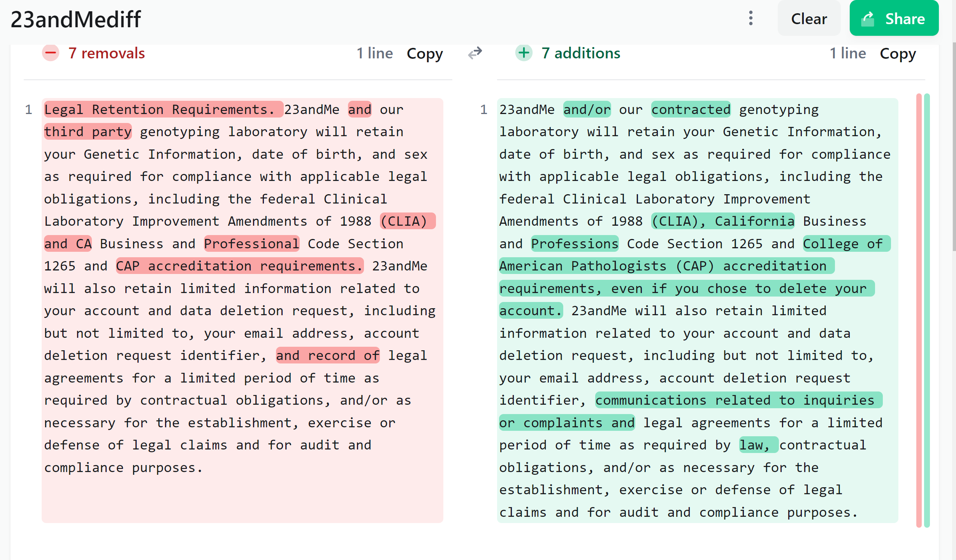This screenshot has height=560, width=956.
Task: Click the green addition minimap bar
Action: (x=927, y=310)
